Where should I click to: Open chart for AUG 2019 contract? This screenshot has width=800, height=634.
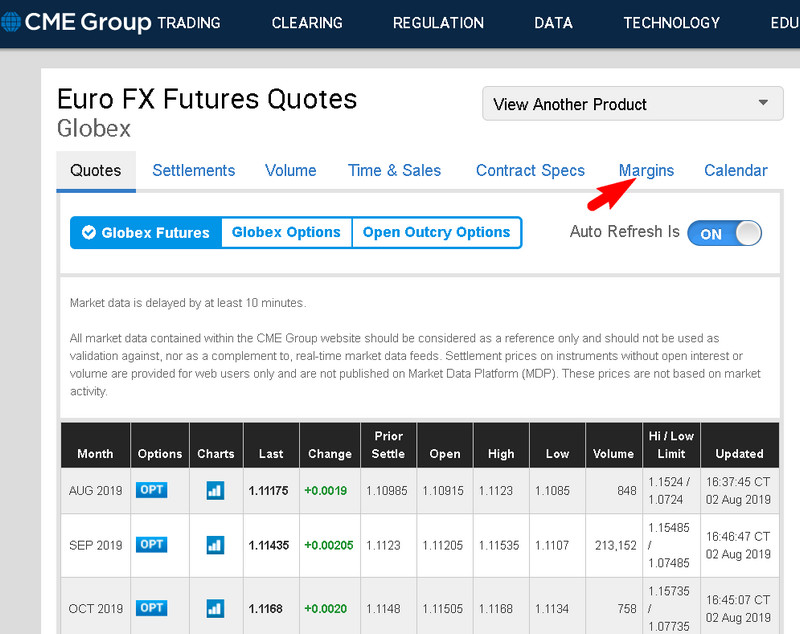point(215,491)
